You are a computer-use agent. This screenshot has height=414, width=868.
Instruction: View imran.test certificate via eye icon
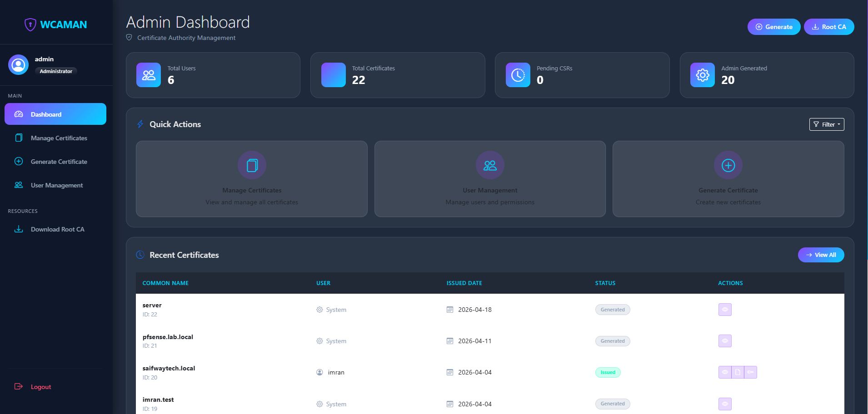[725, 404]
